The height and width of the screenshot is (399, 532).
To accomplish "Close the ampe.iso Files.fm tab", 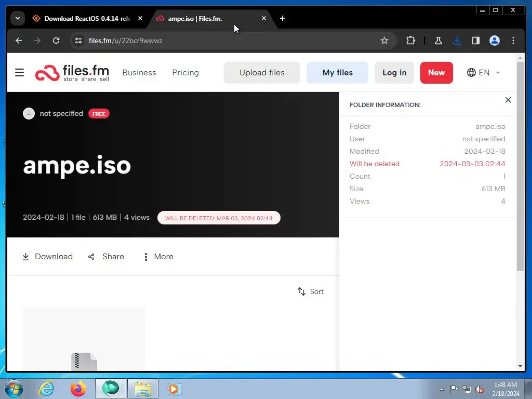I will point(263,18).
